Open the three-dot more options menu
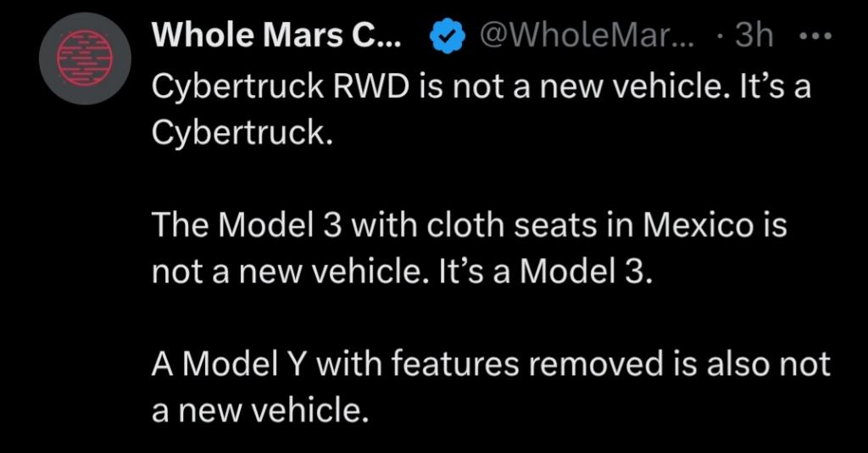This screenshot has width=868, height=453. point(817,36)
